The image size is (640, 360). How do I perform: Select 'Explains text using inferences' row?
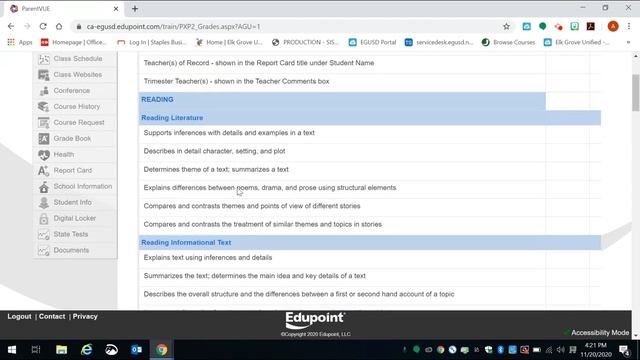(370, 258)
